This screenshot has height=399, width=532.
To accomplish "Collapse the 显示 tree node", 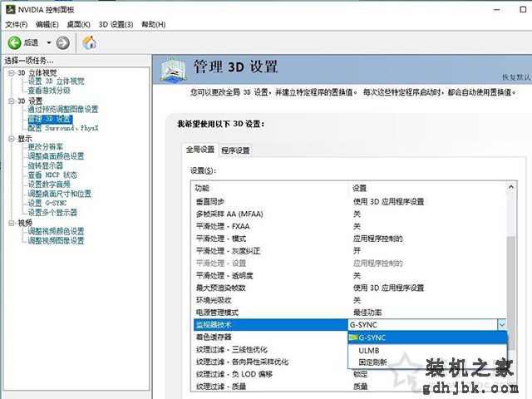I will point(12,139).
